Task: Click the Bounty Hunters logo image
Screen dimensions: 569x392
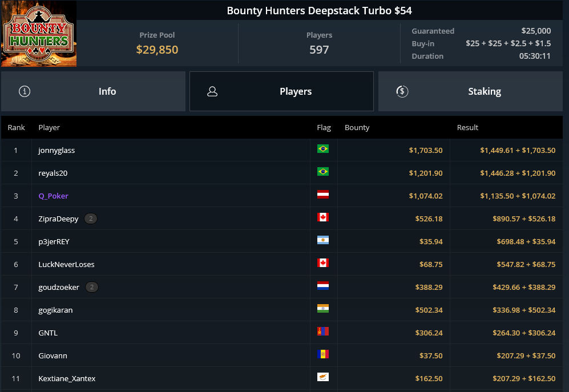Action: (x=38, y=34)
